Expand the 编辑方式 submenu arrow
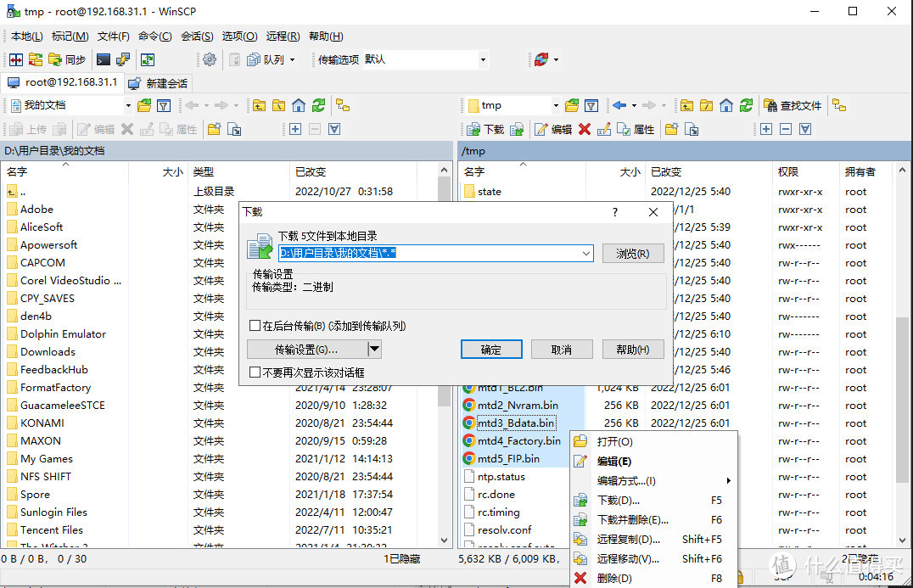Image resolution: width=913 pixels, height=588 pixels. click(x=728, y=481)
